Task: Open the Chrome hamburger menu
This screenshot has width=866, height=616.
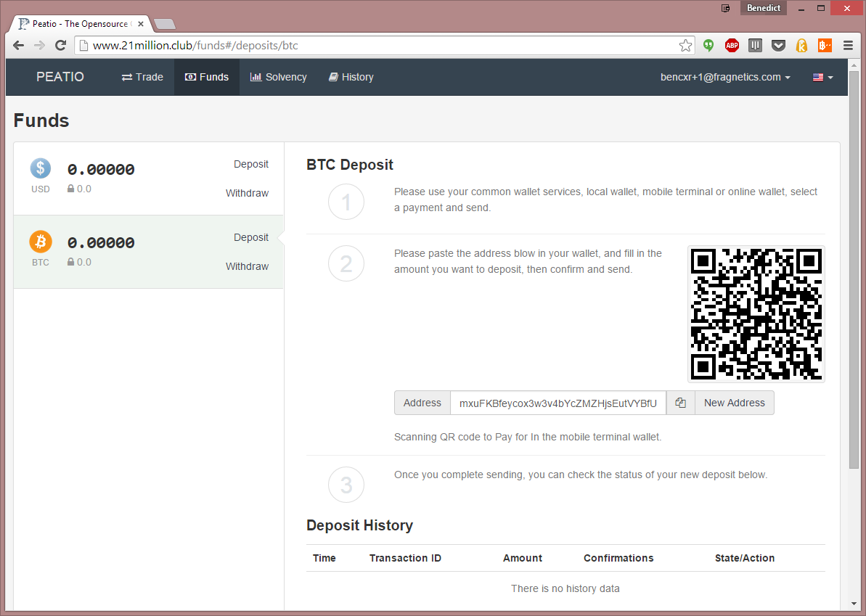Action: (849, 45)
